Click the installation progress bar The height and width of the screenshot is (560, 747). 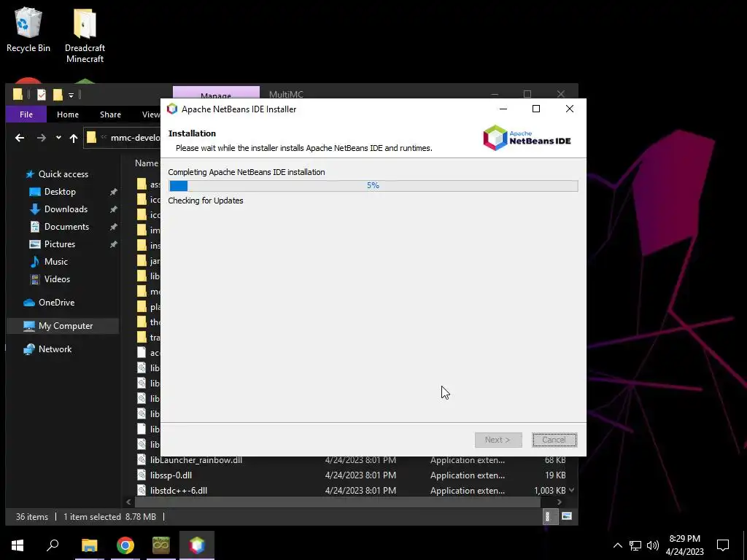[x=373, y=185]
